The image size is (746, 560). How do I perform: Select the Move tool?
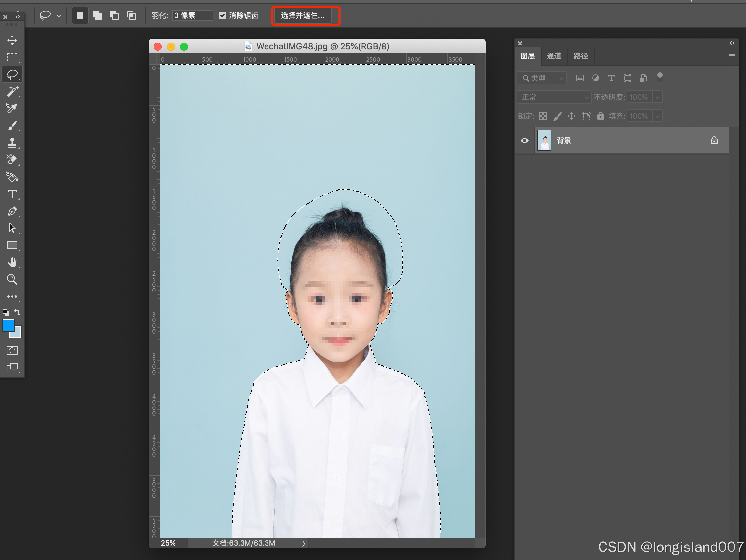coord(12,40)
